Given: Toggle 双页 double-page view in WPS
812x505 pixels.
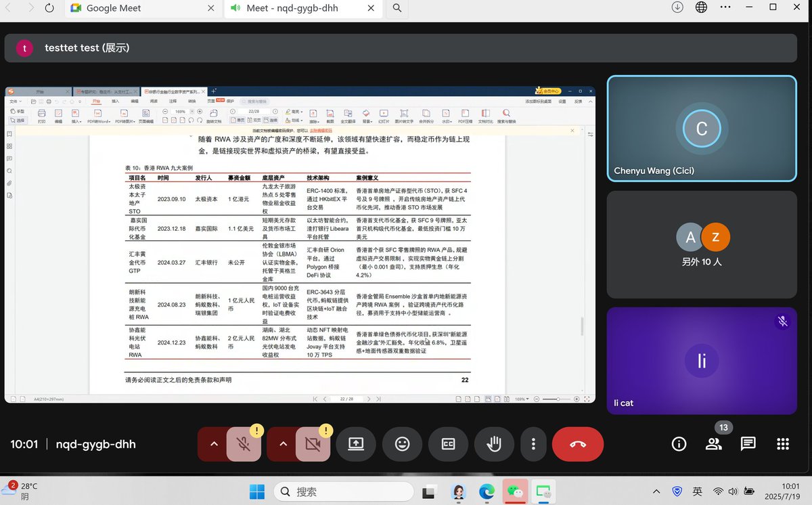Looking at the screenshot, I should 254,120.
